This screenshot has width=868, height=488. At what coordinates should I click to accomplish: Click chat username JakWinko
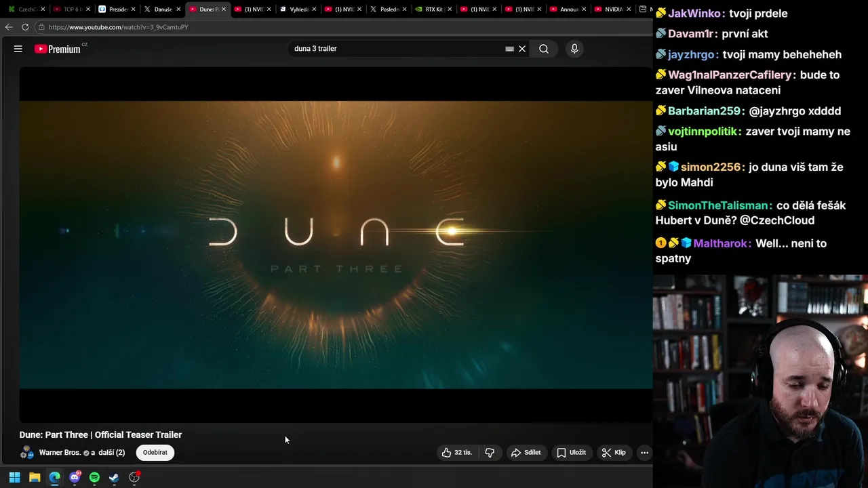[694, 14]
